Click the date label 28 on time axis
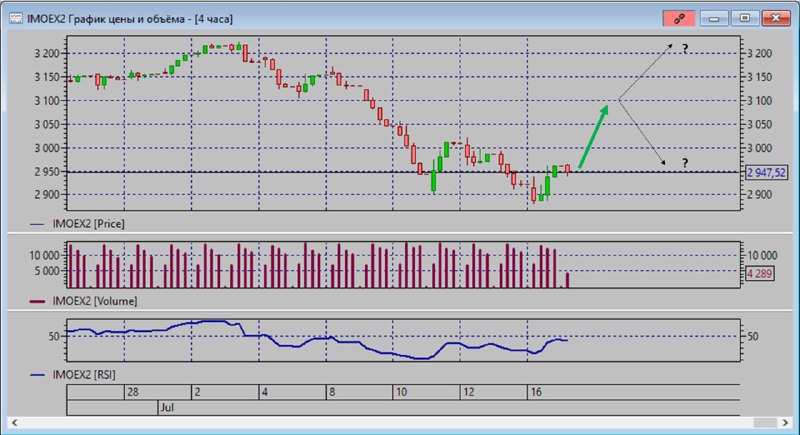This screenshot has height=435, width=800. click(133, 392)
